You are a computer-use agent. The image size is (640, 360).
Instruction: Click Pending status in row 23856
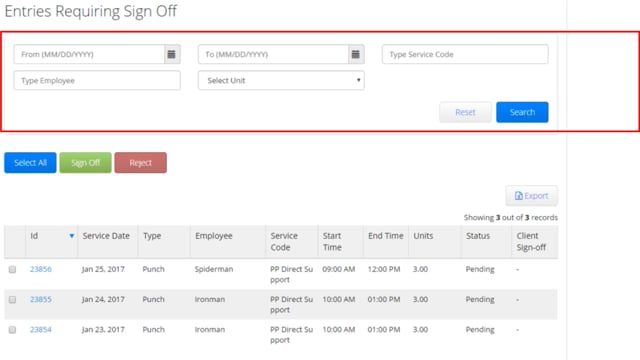[x=480, y=269]
